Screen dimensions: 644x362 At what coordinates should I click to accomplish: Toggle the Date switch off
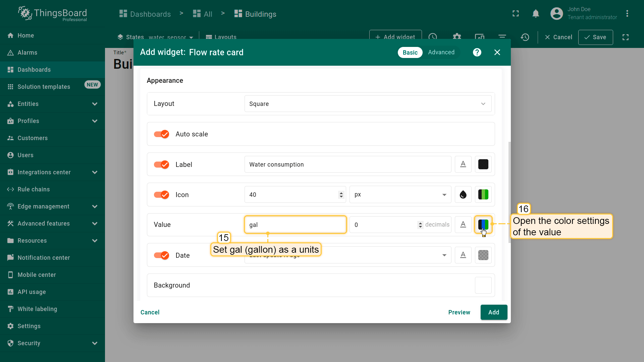click(x=161, y=255)
